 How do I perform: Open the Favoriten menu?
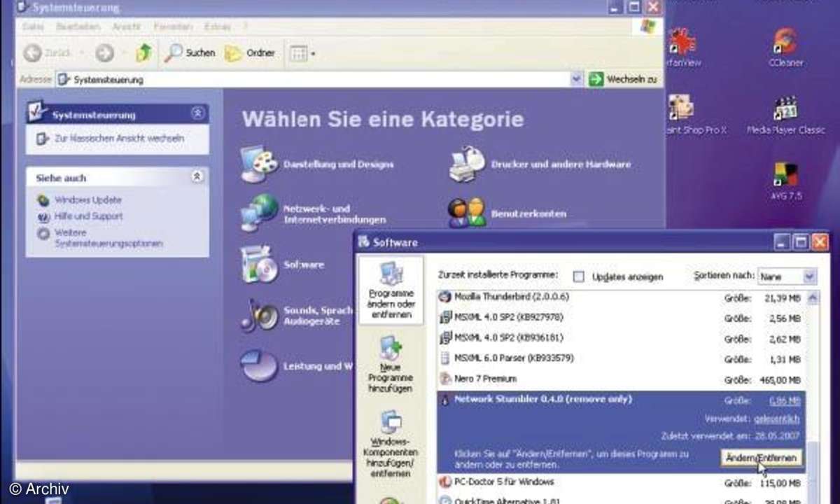[x=172, y=26]
